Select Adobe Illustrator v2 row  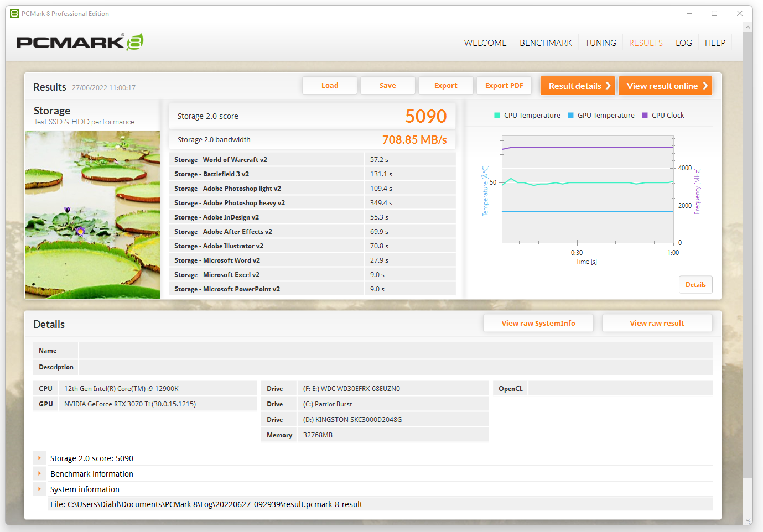312,246
